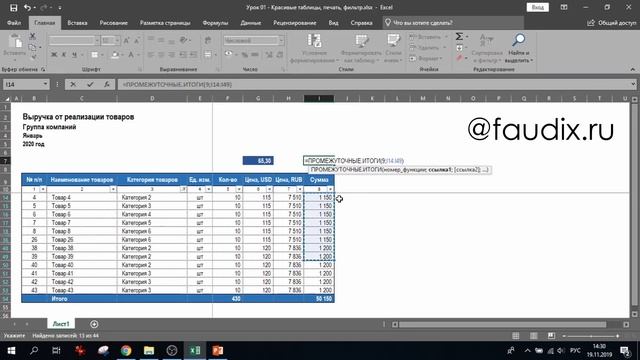Viewport: 640px width, 360px height.
Task: Open Format as Table gallery
Action: point(361,48)
